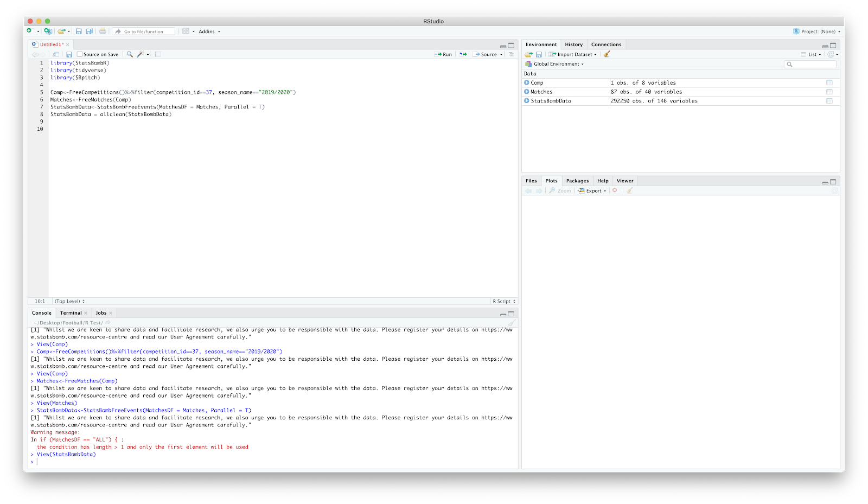Close the Untitled1 script tab
The width and height of the screenshot is (868, 504).
[68, 44]
